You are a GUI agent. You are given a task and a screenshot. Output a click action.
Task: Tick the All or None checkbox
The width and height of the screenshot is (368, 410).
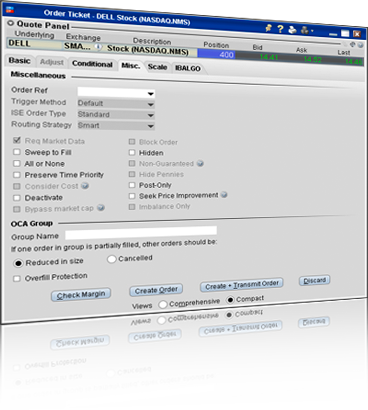16,163
